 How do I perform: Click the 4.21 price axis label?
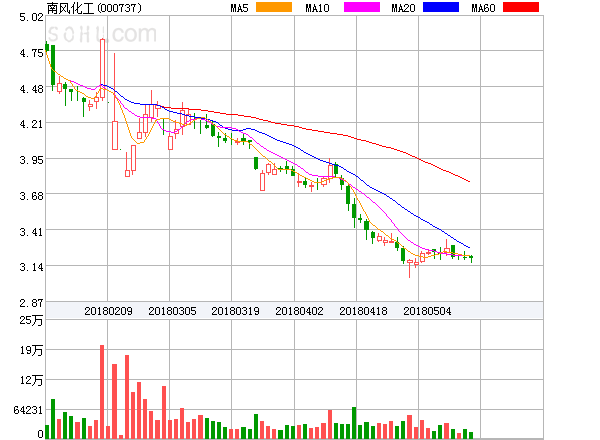click(31, 124)
